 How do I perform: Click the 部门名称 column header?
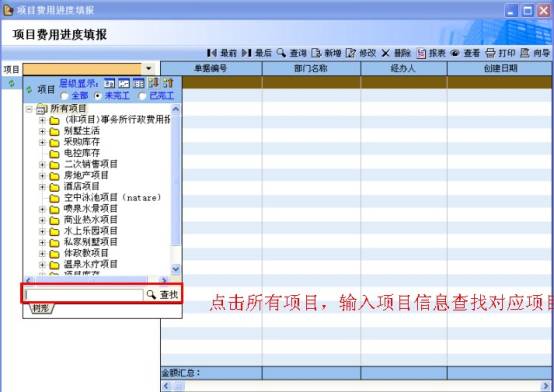click(x=311, y=68)
